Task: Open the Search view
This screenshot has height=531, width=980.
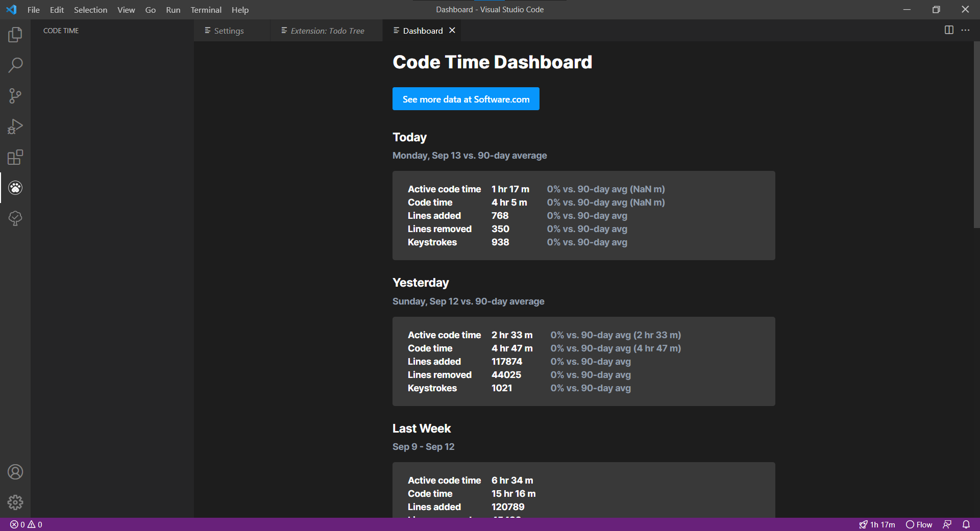Action: 15,65
